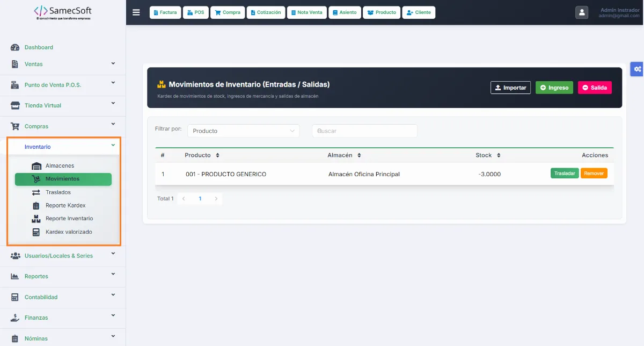The image size is (644, 346).
Task: Click the user avatar icon in header
Action: click(582, 12)
